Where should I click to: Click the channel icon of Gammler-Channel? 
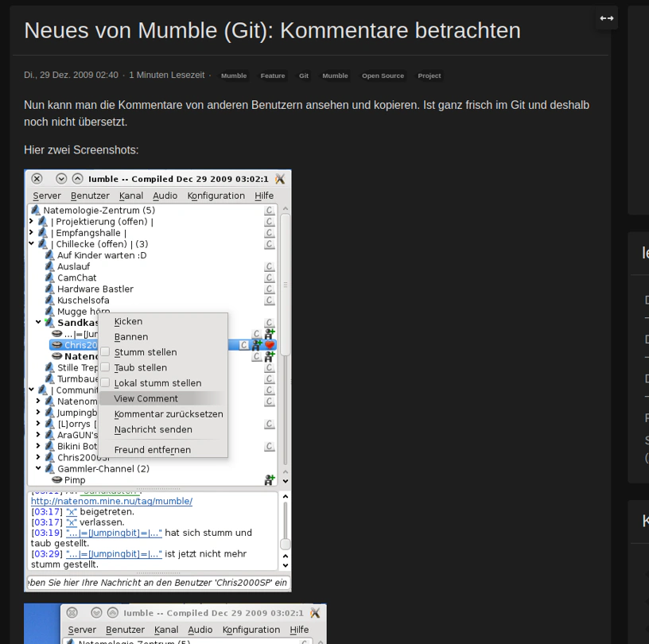49,468
